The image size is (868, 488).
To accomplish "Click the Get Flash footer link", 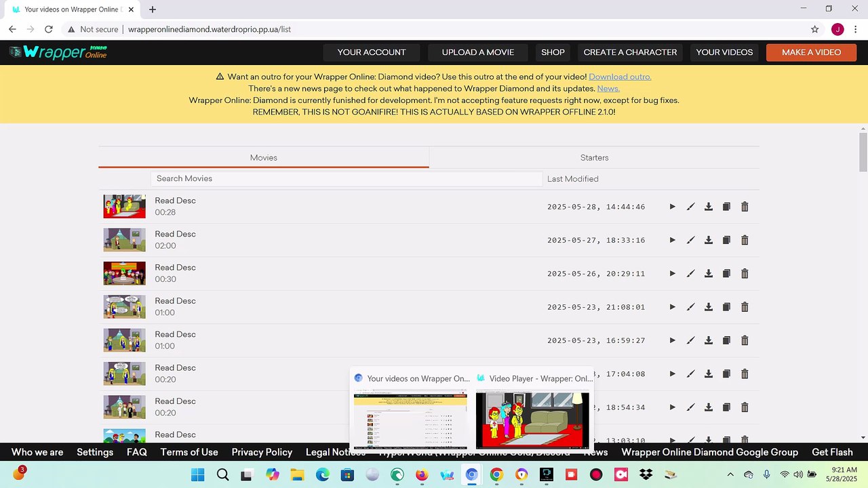I will point(832,452).
